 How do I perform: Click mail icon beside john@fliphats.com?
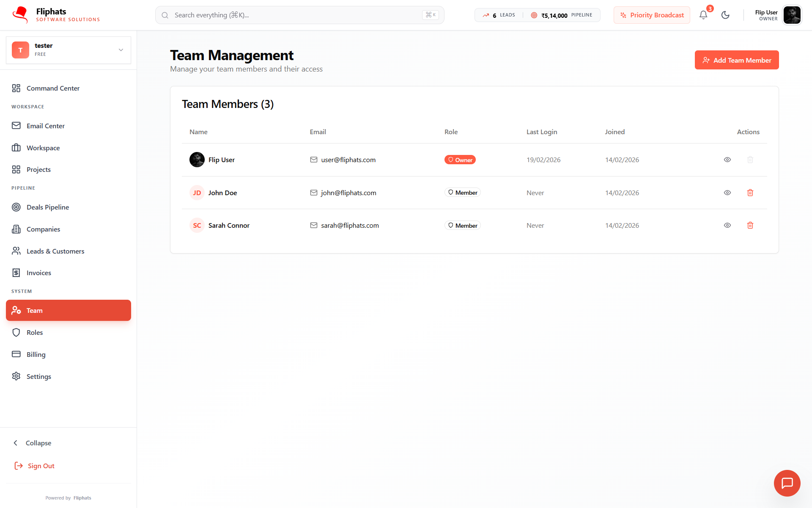(313, 193)
